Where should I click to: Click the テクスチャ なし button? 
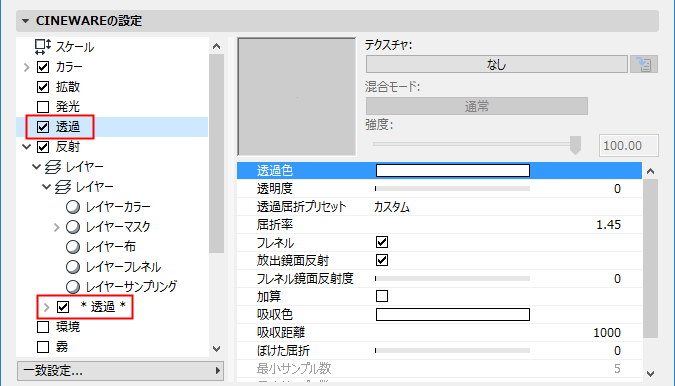tap(496, 65)
